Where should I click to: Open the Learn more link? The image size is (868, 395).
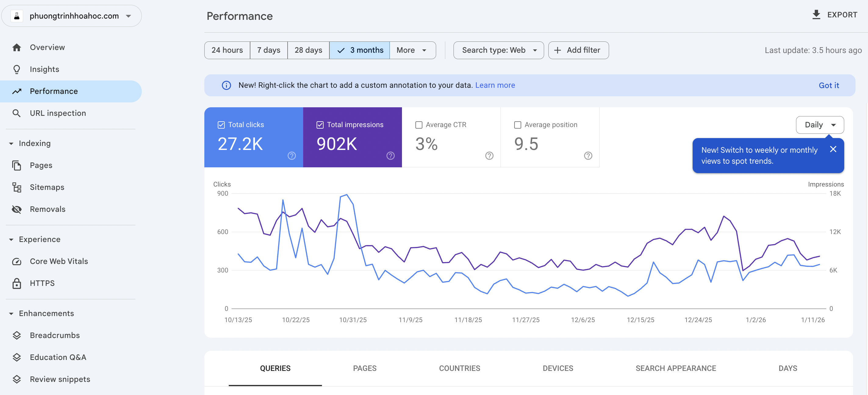coord(495,85)
